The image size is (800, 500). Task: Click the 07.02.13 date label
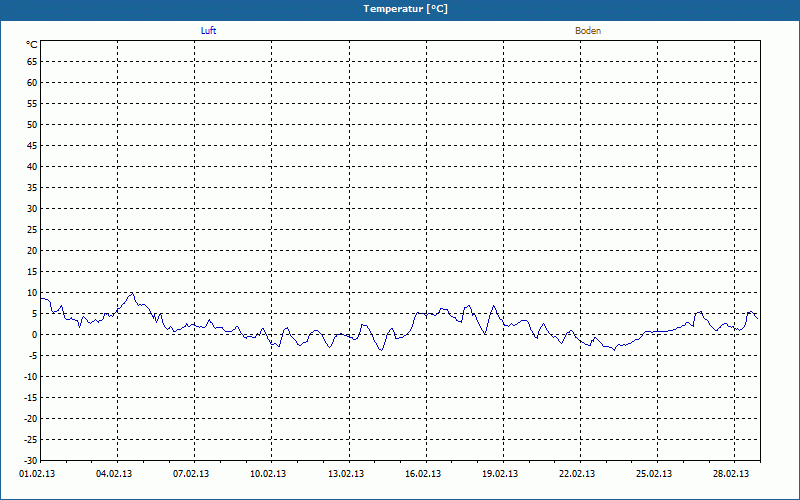point(191,474)
